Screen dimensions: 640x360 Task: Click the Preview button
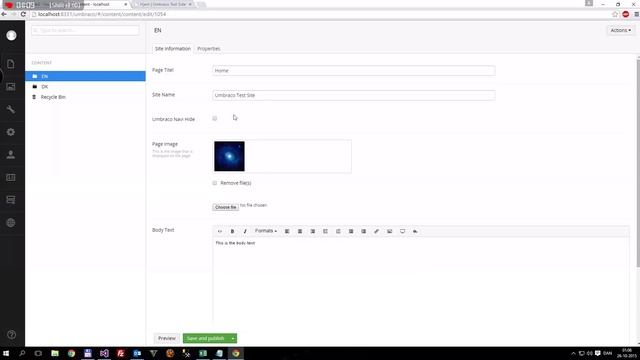coord(167,338)
